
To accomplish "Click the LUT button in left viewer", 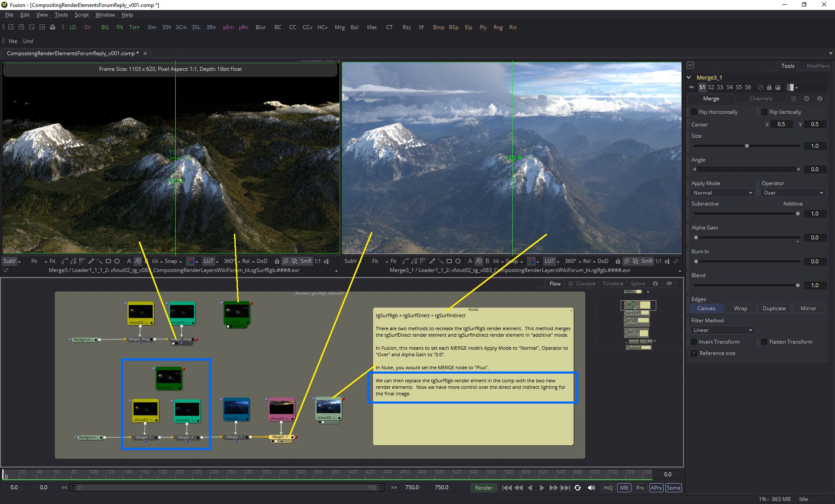I will point(209,261).
